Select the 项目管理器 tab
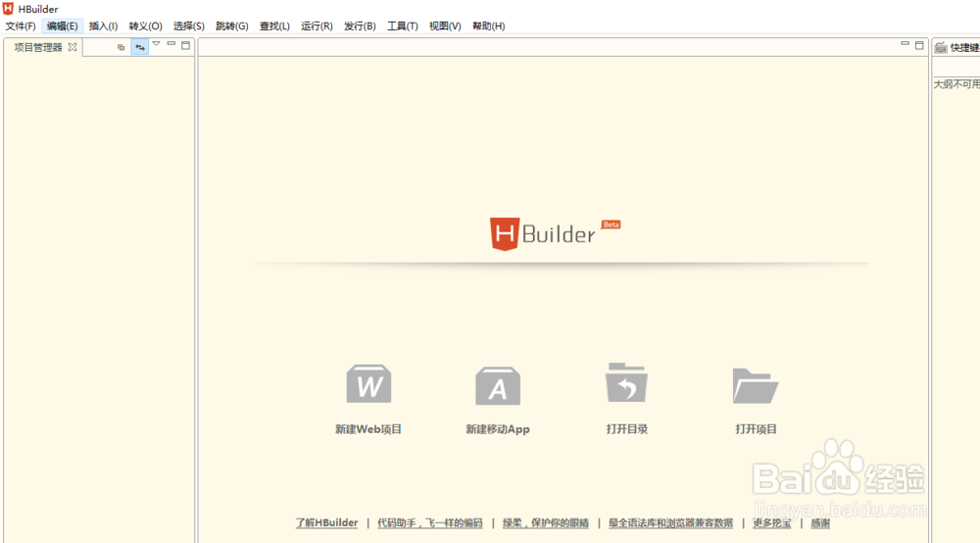Image resolution: width=980 pixels, height=543 pixels. [38, 47]
